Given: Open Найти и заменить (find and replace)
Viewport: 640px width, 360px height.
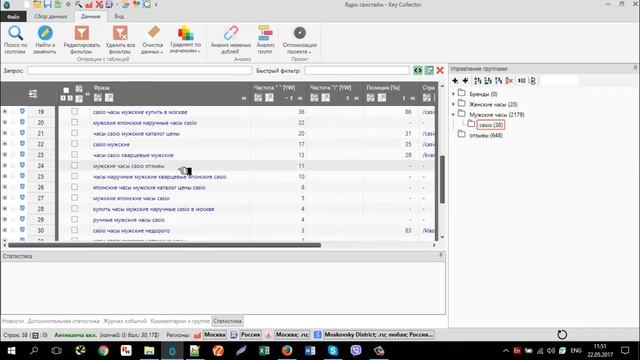Looking at the screenshot, I should click(x=45, y=40).
